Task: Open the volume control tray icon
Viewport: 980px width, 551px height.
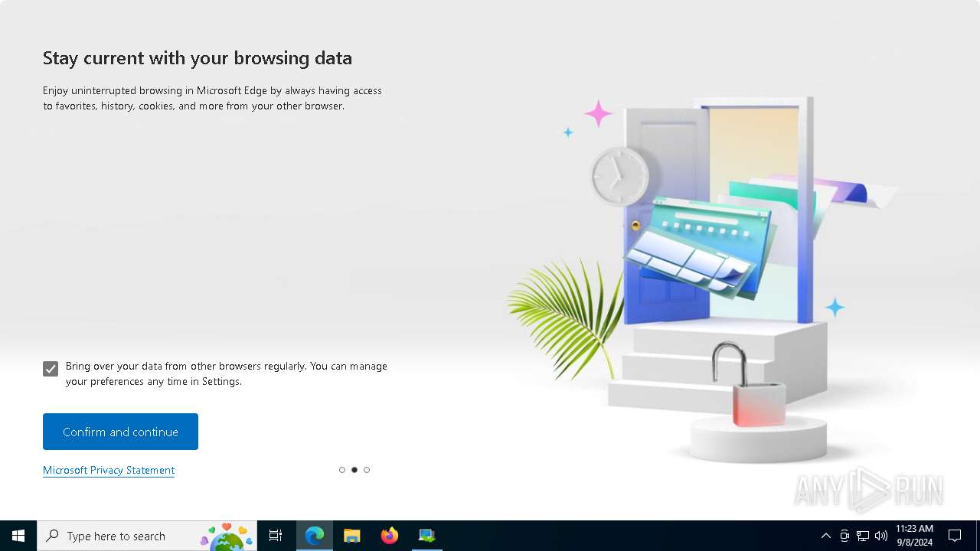Action: 881,536
